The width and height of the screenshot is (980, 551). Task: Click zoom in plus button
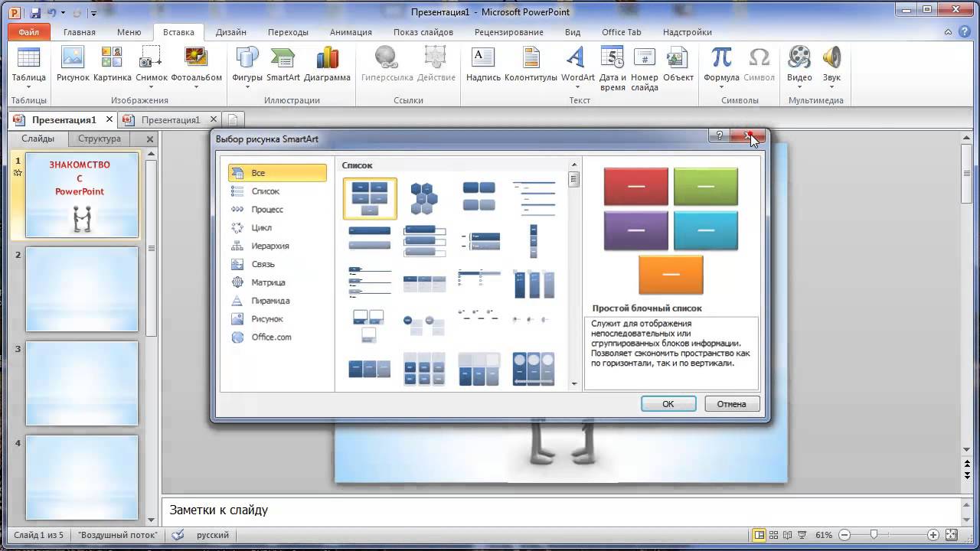[x=933, y=535]
